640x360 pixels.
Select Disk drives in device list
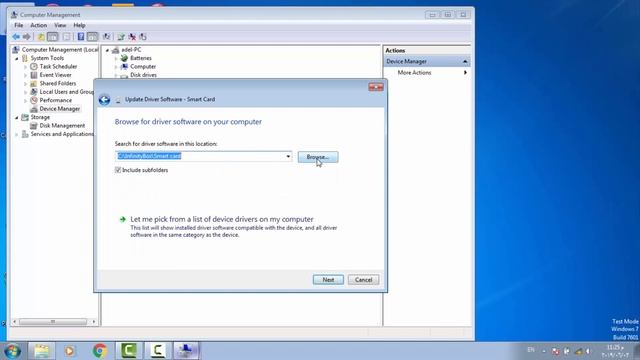coord(143,75)
